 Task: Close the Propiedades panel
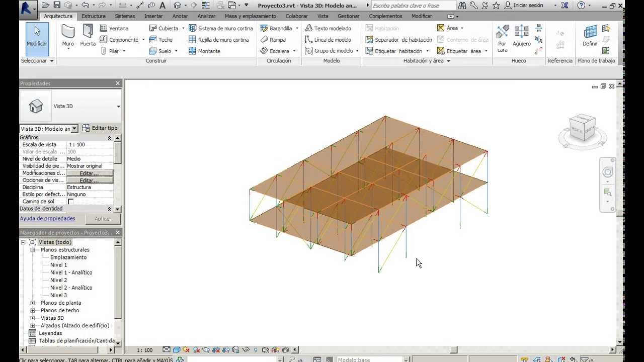(x=118, y=83)
